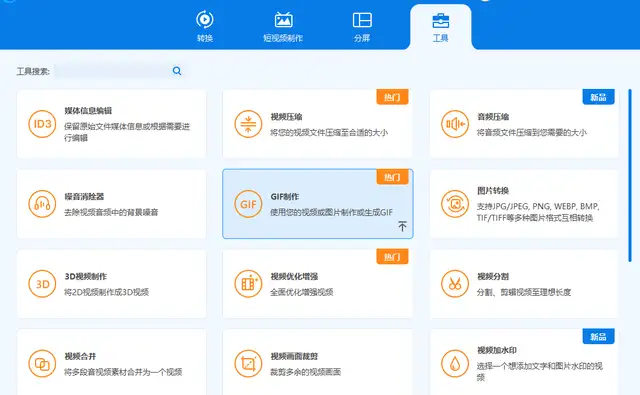The width and height of the screenshot is (640, 395).
Task: Click the GIF制作 circle icon
Action: [x=248, y=204]
